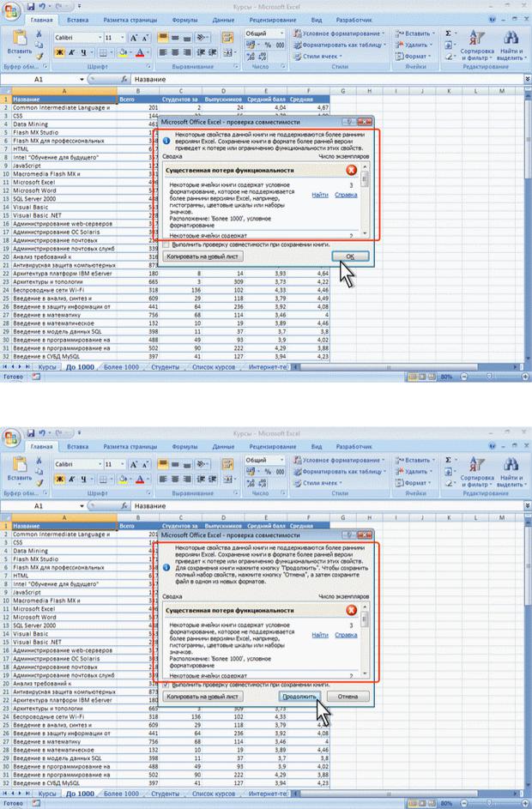Click the Отмена button in the lower dialog
This screenshot has width=532, height=809.
click(x=348, y=697)
